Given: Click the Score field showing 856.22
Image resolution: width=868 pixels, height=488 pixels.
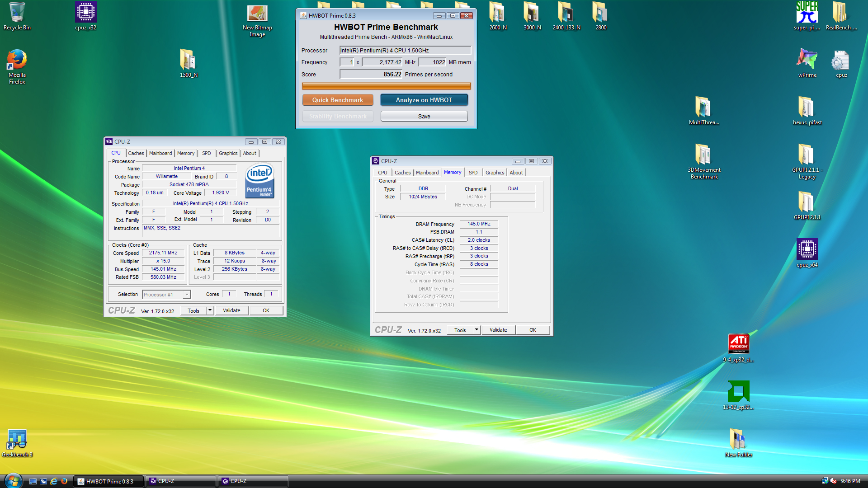Looking at the screenshot, I should pyautogui.click(x=371, y=74).
